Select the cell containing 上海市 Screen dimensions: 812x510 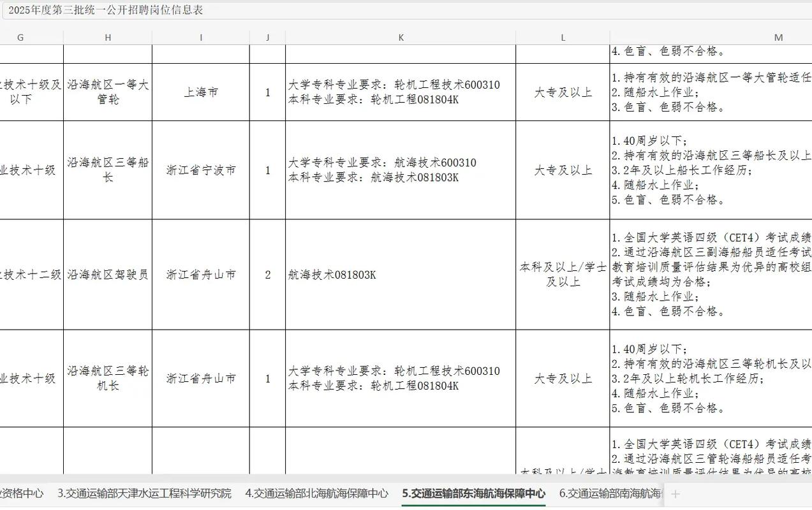coord(200,92)
